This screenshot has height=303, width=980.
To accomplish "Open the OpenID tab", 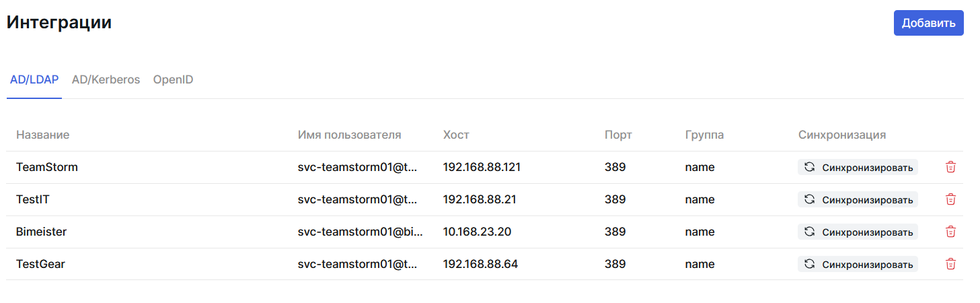I will (173, 79).
